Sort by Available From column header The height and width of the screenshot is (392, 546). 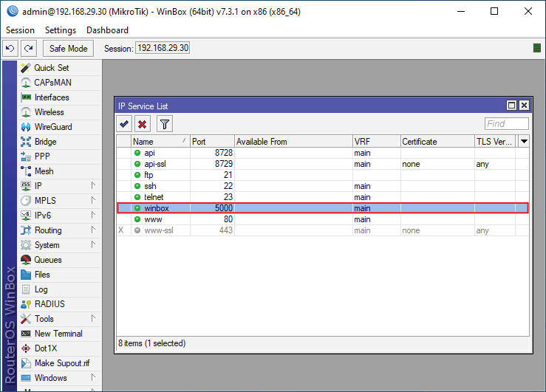point(293,142)
